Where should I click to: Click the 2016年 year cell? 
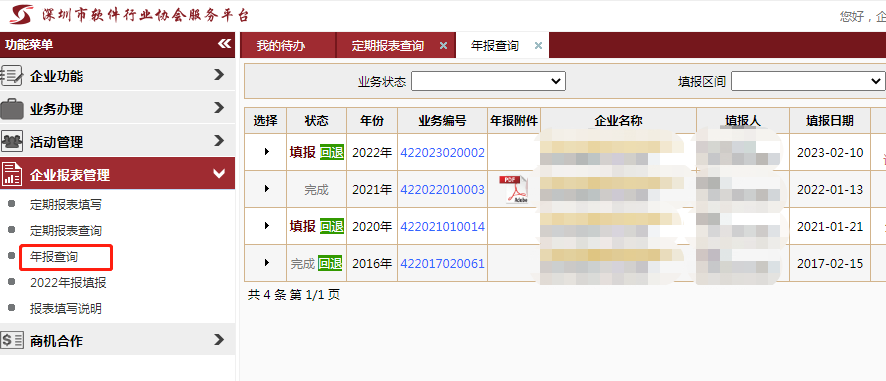click(x=372, y=264)
